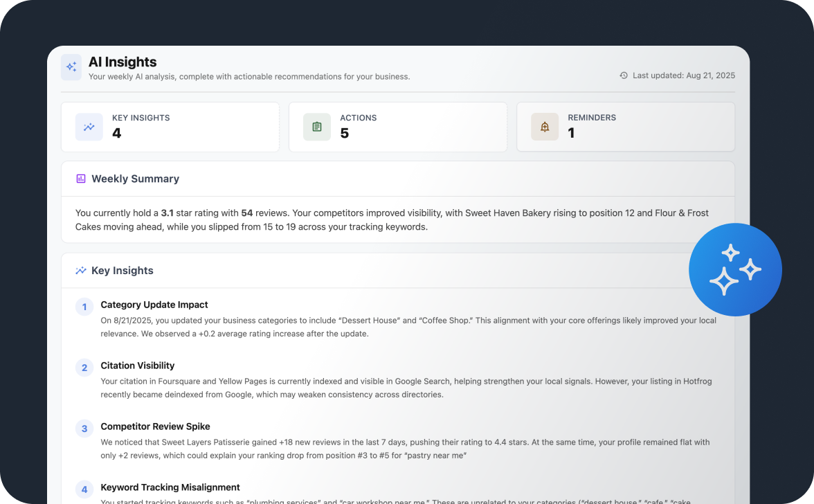Open the Keyword Tracking Misalignment insight title
The height and width of the screenshot is (504, 814).
pos(170,487)
